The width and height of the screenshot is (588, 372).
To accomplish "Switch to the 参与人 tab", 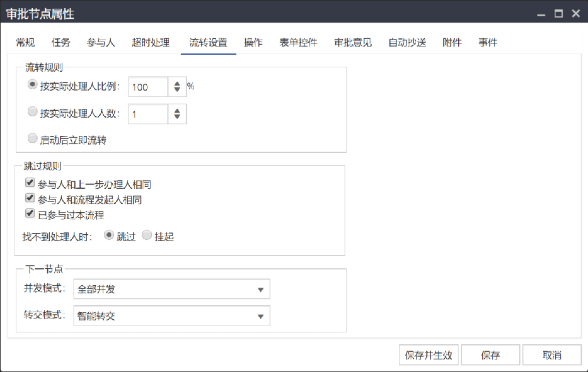I will (101, 43).
